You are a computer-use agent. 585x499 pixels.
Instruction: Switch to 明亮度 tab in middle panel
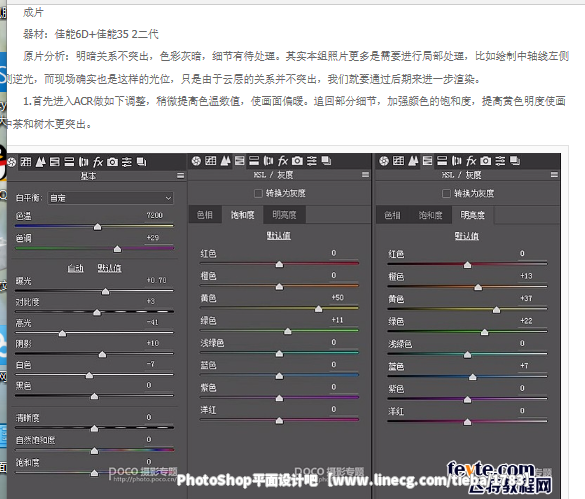point(284,215)
